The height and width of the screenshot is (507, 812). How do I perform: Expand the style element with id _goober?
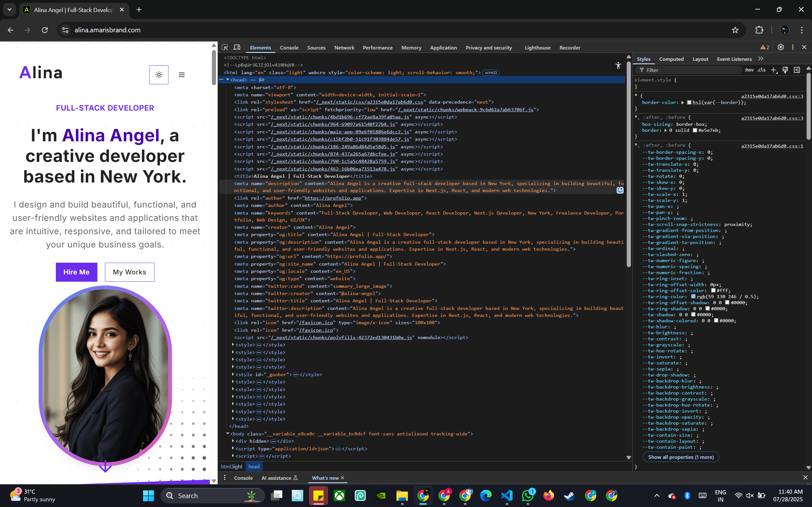233,374
